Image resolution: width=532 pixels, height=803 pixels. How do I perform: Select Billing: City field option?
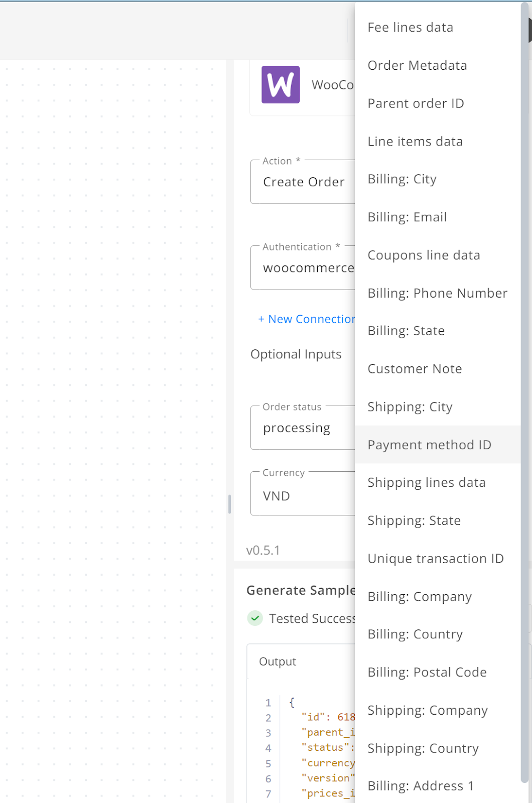(438, 179)
